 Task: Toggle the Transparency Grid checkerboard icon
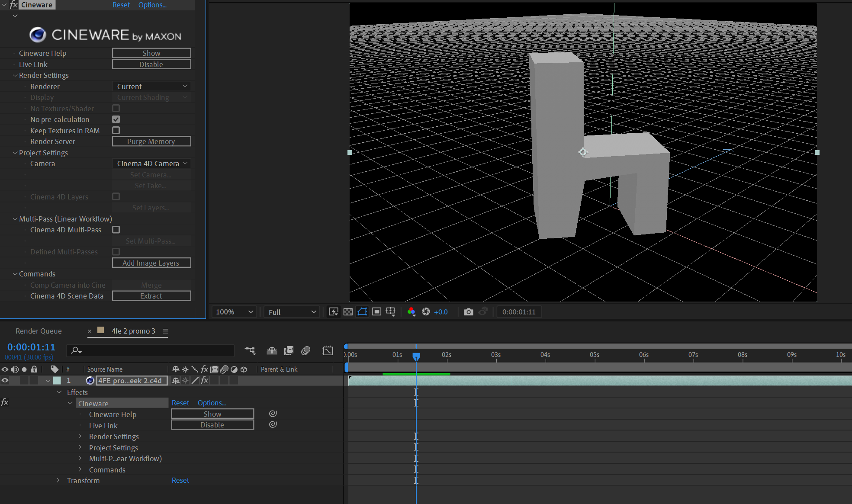(348, 311)
